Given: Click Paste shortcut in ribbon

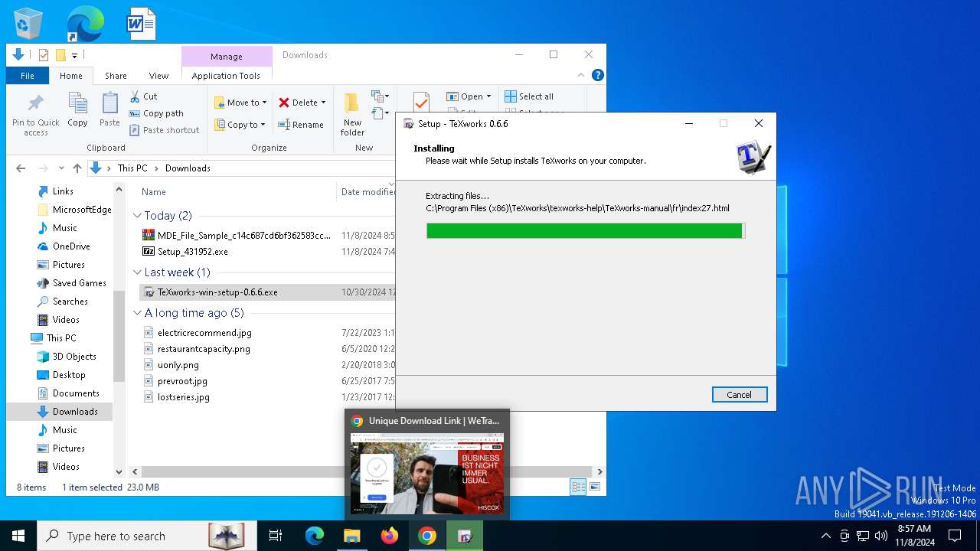Looking at the screenshot, I should pyautogui.click(x=164, y=130).
